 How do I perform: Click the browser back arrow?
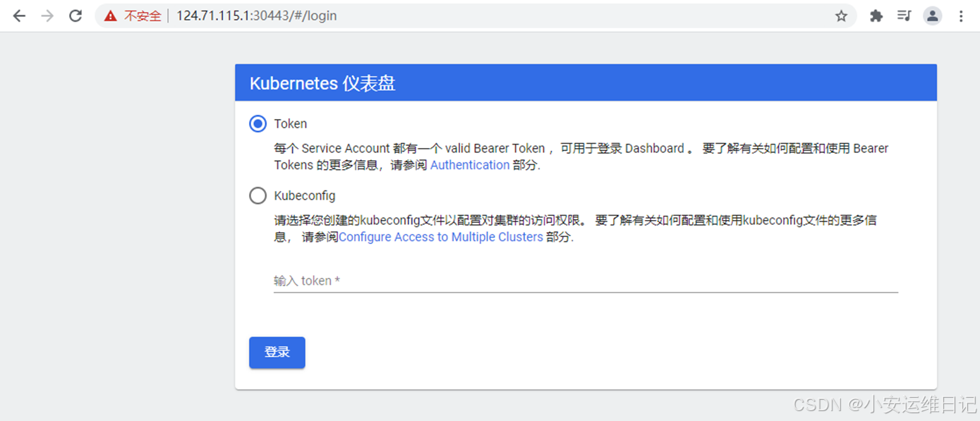tap(19, 16)
